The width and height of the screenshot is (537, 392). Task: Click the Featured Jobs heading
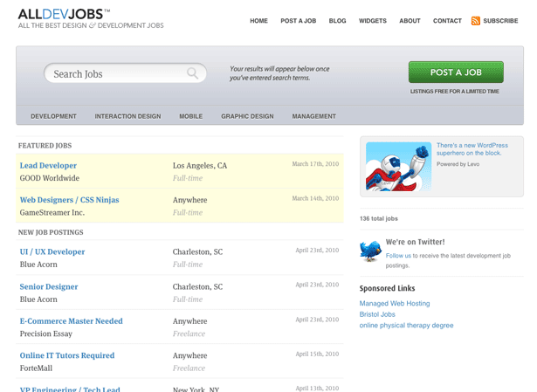(45, 146)
